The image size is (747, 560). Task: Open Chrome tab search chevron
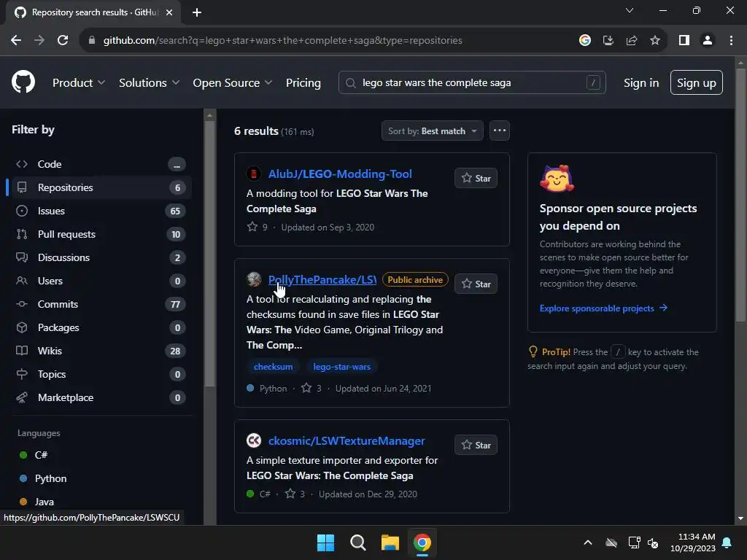click(630, 10)
